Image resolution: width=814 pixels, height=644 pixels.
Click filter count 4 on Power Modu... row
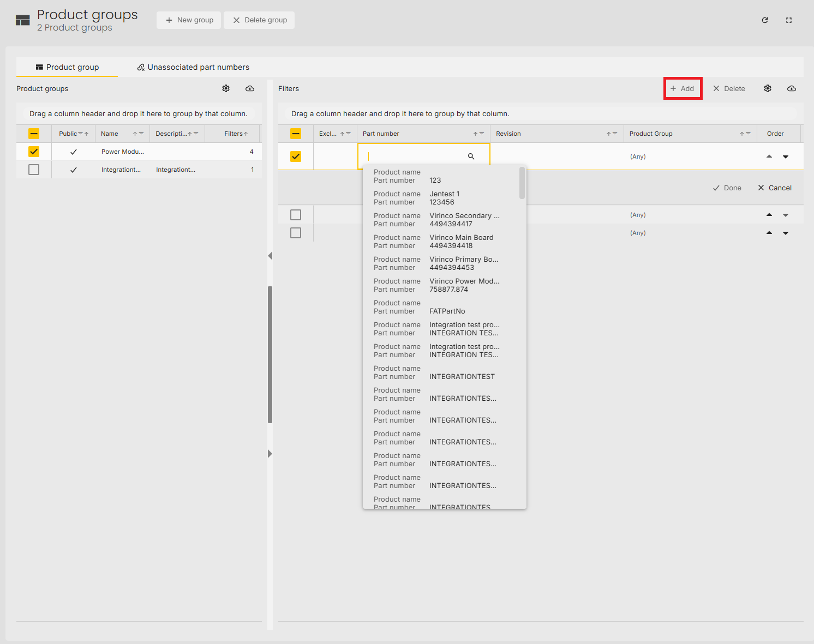252,152
